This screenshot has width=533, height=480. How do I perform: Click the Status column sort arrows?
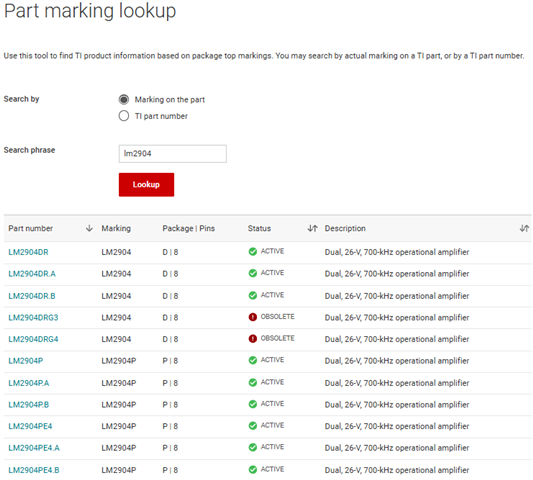click(x=312, y=228)
